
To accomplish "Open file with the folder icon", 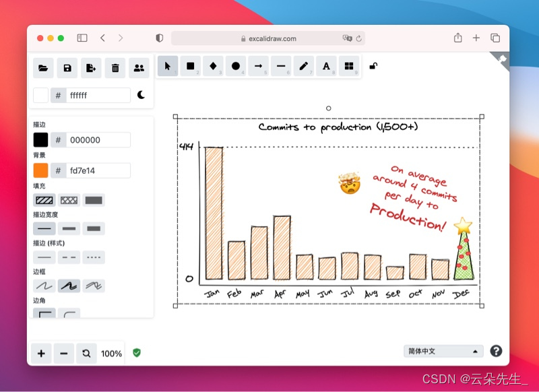I will pos(43,68).
